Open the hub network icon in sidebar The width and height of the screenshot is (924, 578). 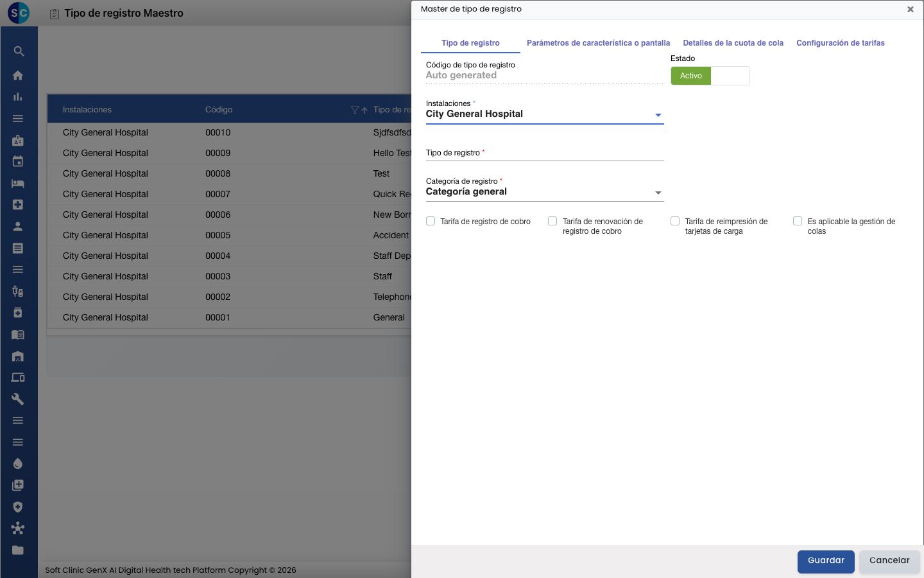pos(18,529)
